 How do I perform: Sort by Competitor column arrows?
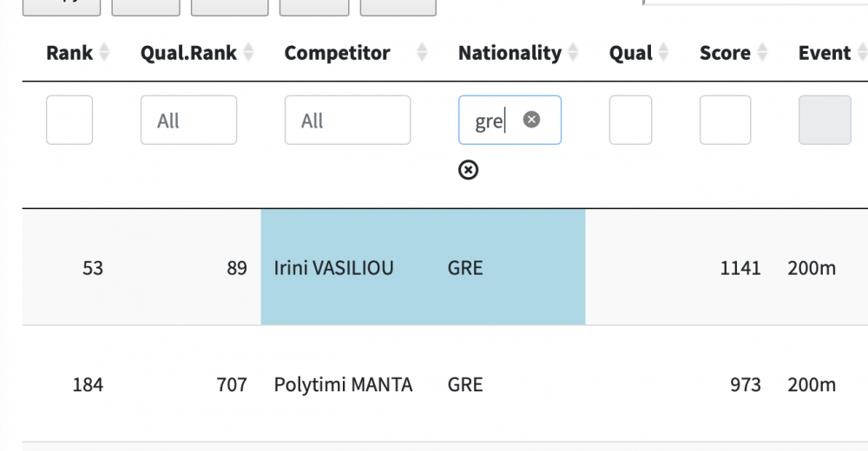pyautogui.click(x=422, y=53)
